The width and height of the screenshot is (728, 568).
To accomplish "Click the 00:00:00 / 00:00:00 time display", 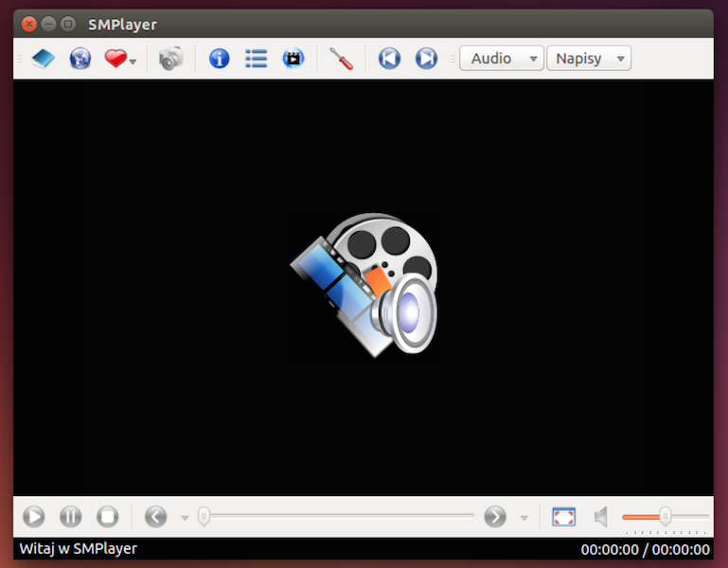I will [645, 550].
